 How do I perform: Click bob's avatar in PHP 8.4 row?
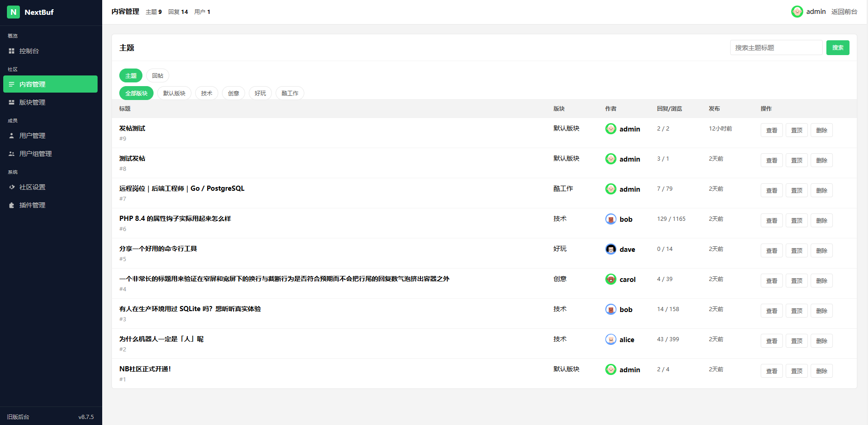tap(610, 219)
